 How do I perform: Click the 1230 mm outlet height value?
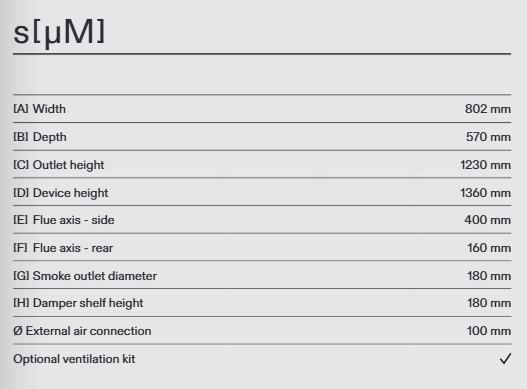pos(485,165)
